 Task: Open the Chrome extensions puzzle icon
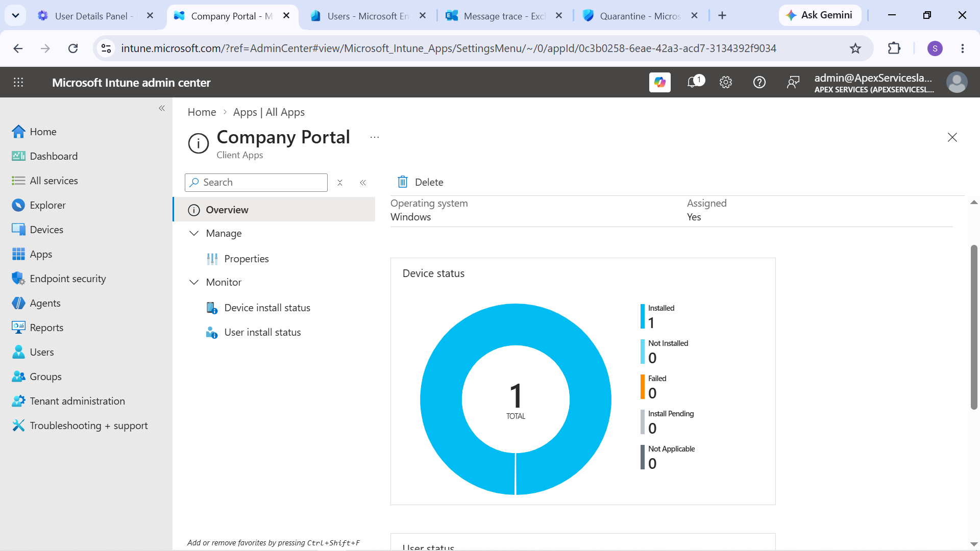tap(894, 48)
